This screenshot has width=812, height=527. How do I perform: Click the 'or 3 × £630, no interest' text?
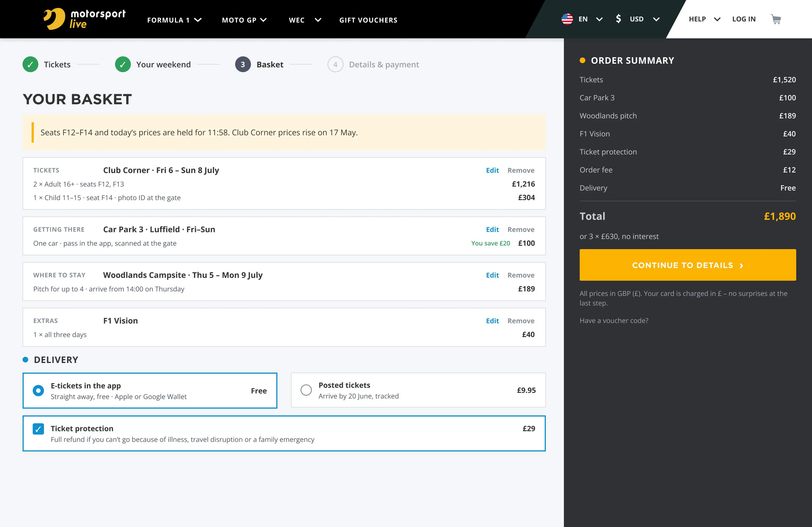pos(619,236)
